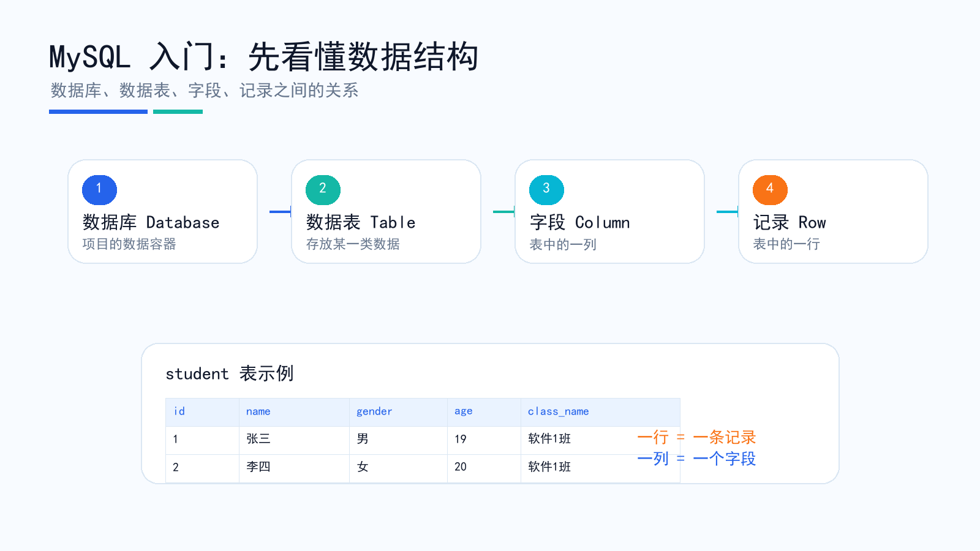
Task: Click the age cell '19'
Action: click(484, 440)
